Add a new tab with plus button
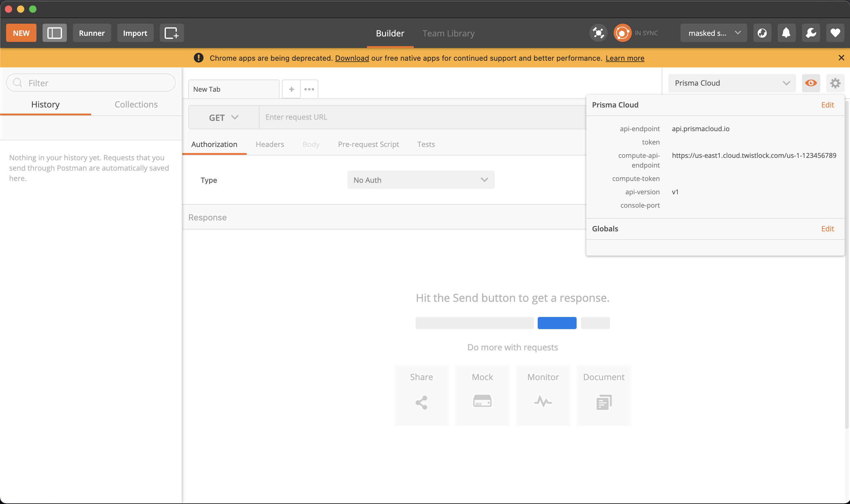Viewport: 850px width, 504px height. coord(291,89)
